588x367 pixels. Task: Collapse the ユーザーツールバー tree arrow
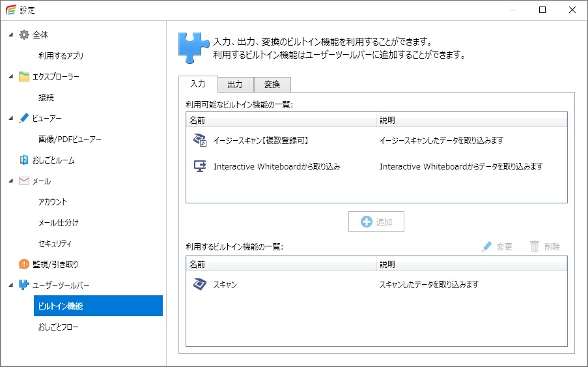[x=10, y=285]
